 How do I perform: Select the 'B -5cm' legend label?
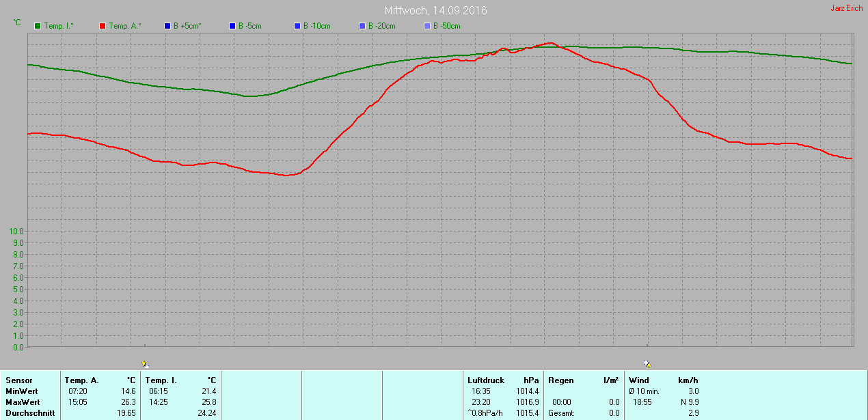[249, 26]
